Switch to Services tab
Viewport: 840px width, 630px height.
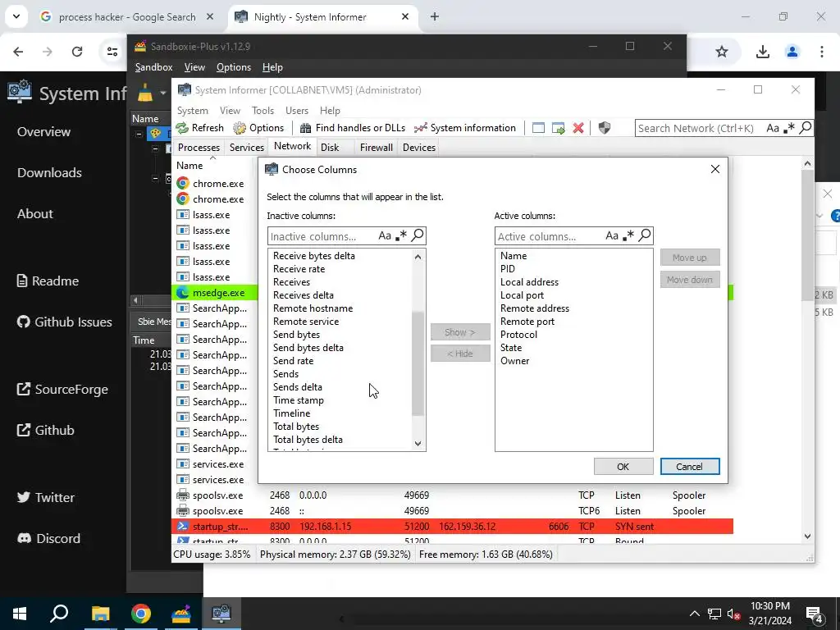(x=246, y=148)
